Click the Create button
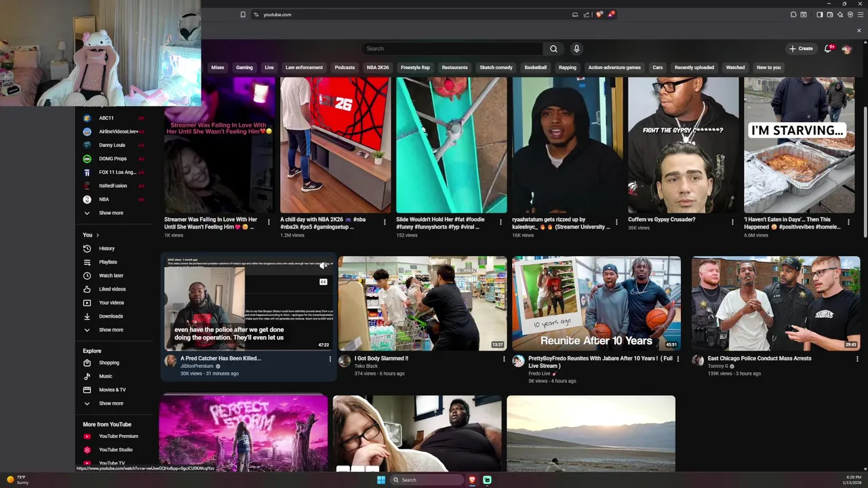 click(x=801, y=49)
